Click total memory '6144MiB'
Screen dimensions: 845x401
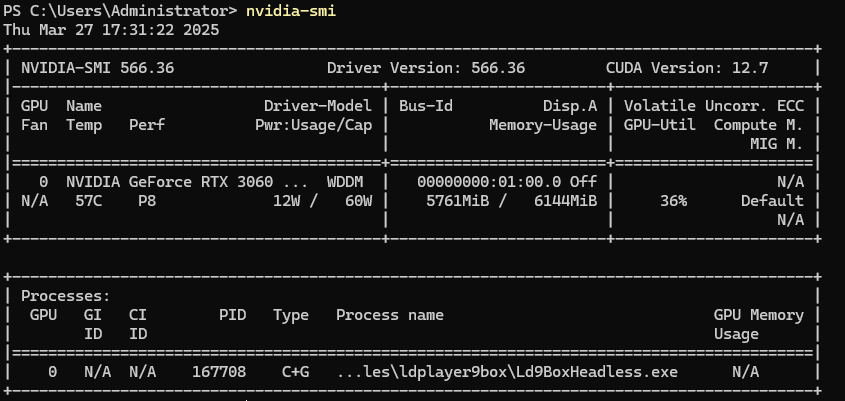click(x=566, y=201)
